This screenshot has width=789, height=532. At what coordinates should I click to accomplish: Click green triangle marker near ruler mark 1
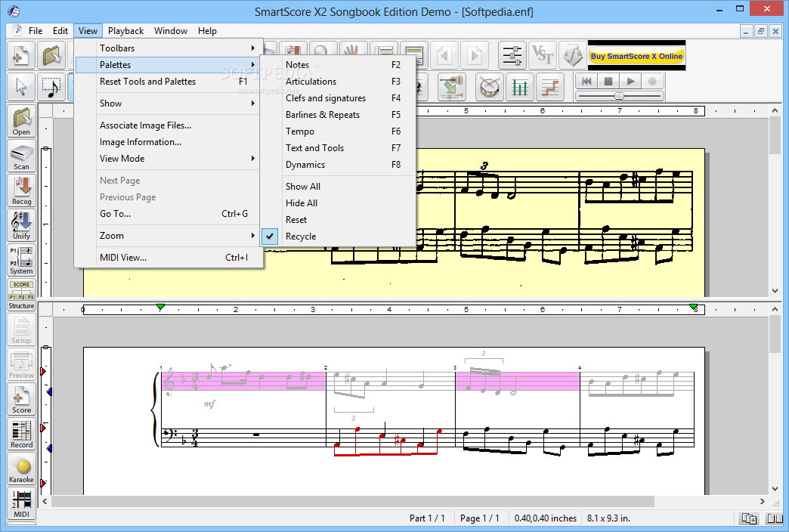point(160,307)
